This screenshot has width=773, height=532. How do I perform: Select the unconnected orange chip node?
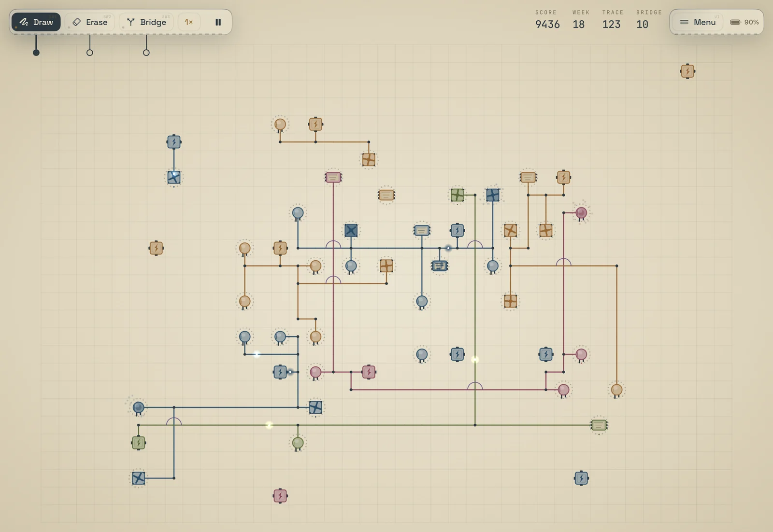click(386, 195)
